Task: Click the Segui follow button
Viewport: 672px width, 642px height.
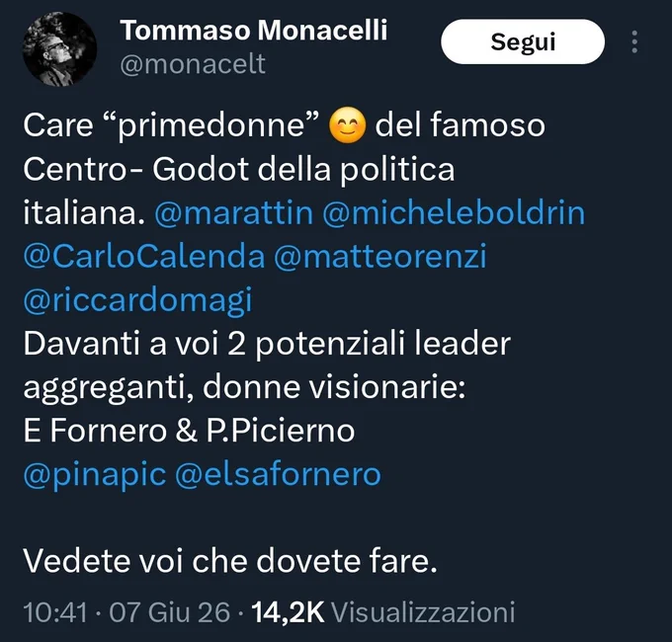Action: 523,41
